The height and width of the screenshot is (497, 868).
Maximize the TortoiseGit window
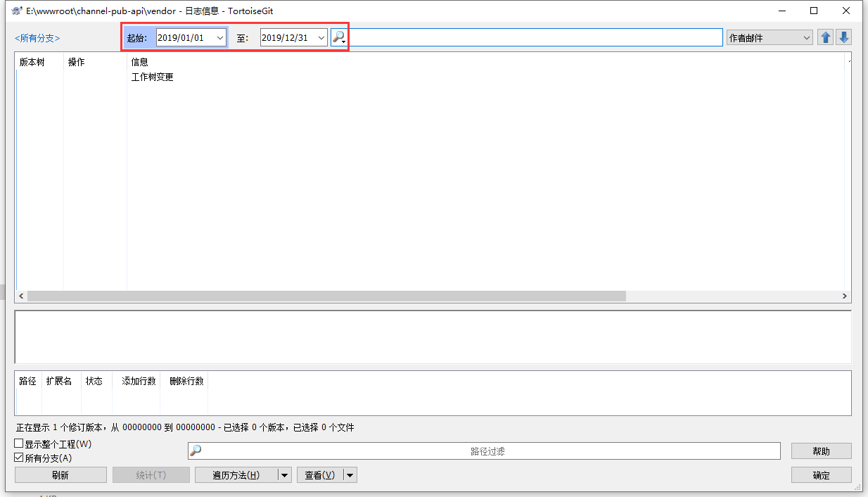(x=814, y=11)
